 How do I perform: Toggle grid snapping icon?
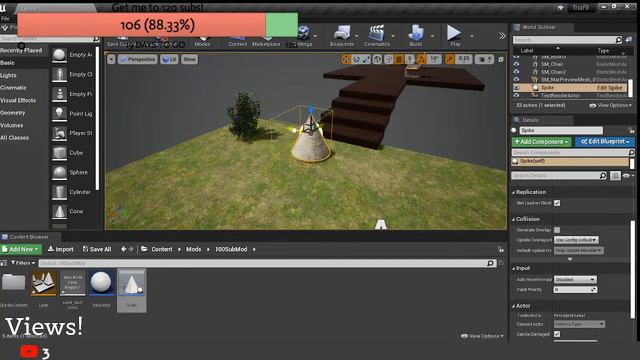click(x=399, y=59)
